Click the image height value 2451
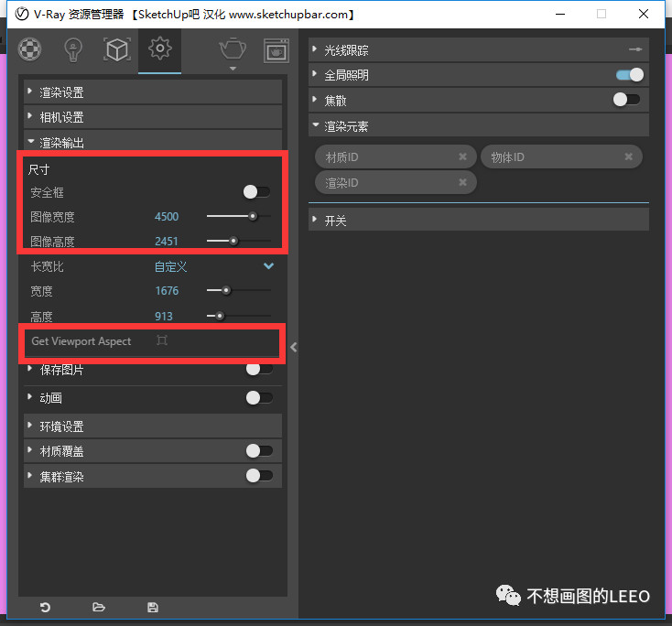The image size is (672, 626). 167,242
